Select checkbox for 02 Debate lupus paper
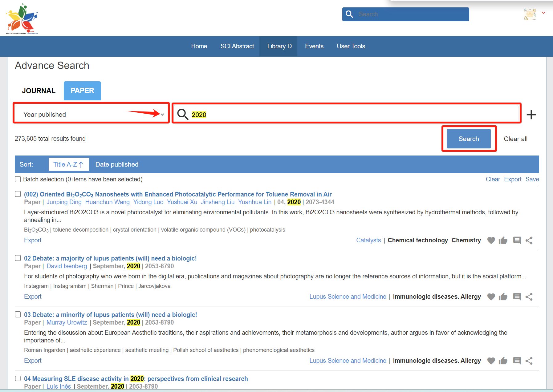This screenshot has height=392, width=553. point(18,258)
